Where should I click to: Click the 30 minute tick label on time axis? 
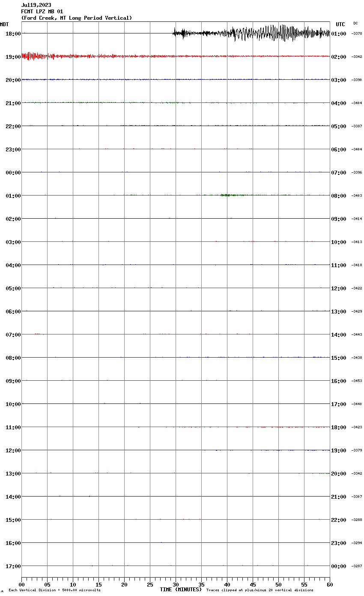pyautogui.click(x=176, y=584)
